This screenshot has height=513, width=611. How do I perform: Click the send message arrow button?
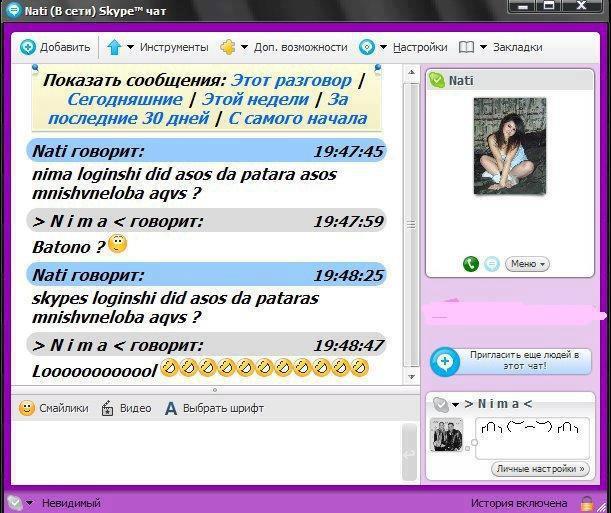tap(409, 453)
